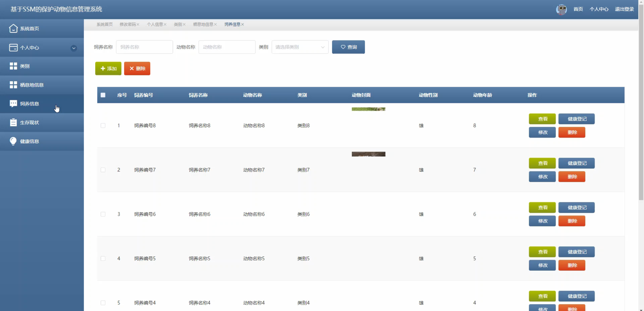This screenshot has width=644, height=311.
Task: Click the user avatar in the header
Action: point(561,9)
